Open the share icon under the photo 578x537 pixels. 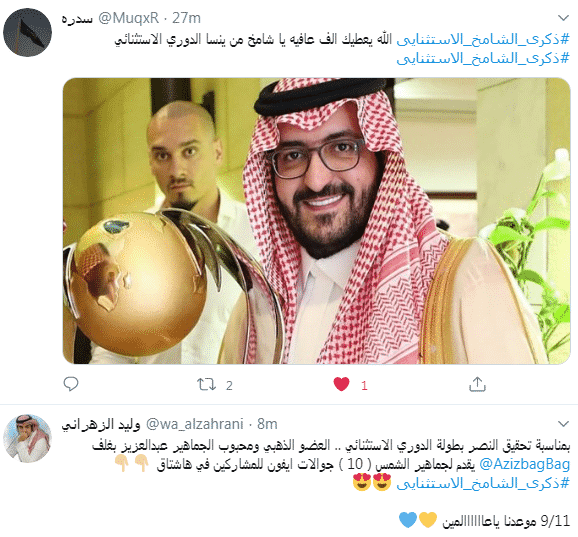point(477,384)
